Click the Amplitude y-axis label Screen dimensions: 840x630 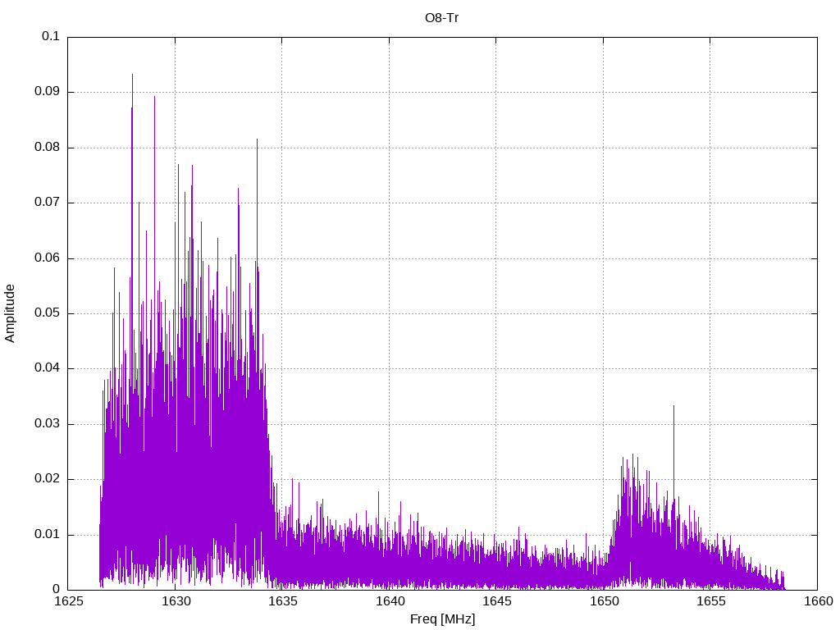pyautogui.click(x=11, y=313)
